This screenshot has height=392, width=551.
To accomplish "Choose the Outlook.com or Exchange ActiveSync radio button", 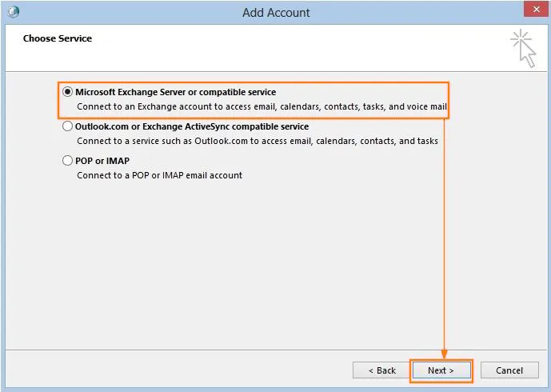I will (68, 126).
